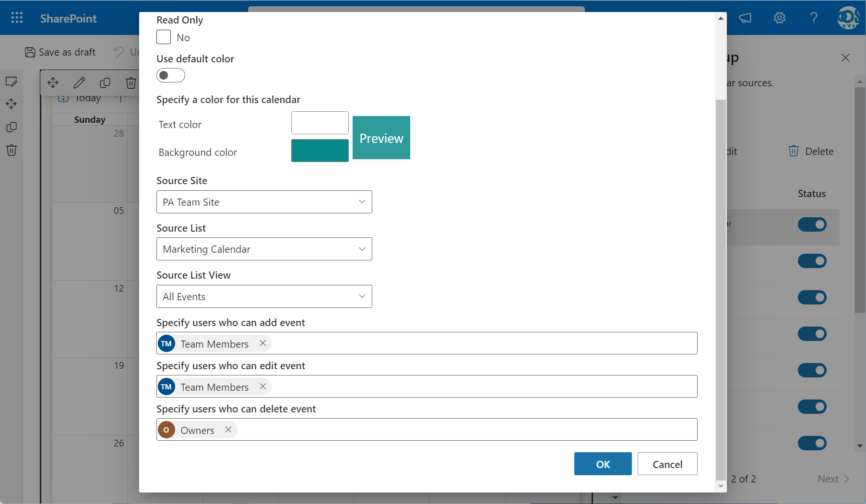This screenshot has height=504, width=866.
Task: Check the Read Only checkbox
Action: pos(164,37)
